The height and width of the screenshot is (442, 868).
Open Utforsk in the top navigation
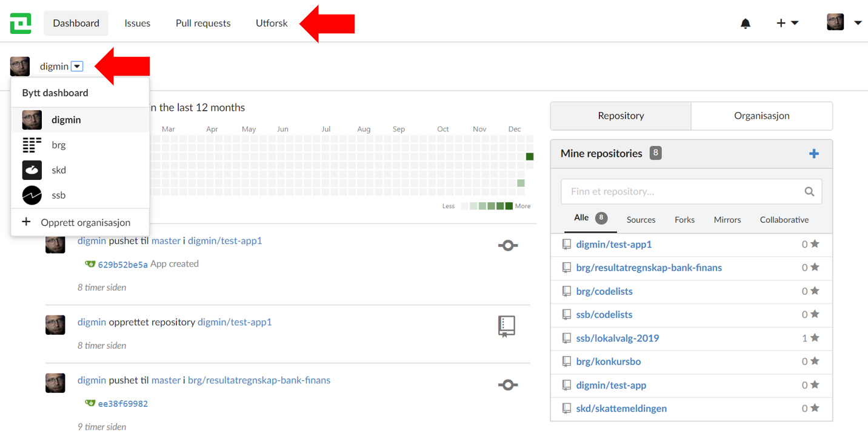[x=272, y=23]
